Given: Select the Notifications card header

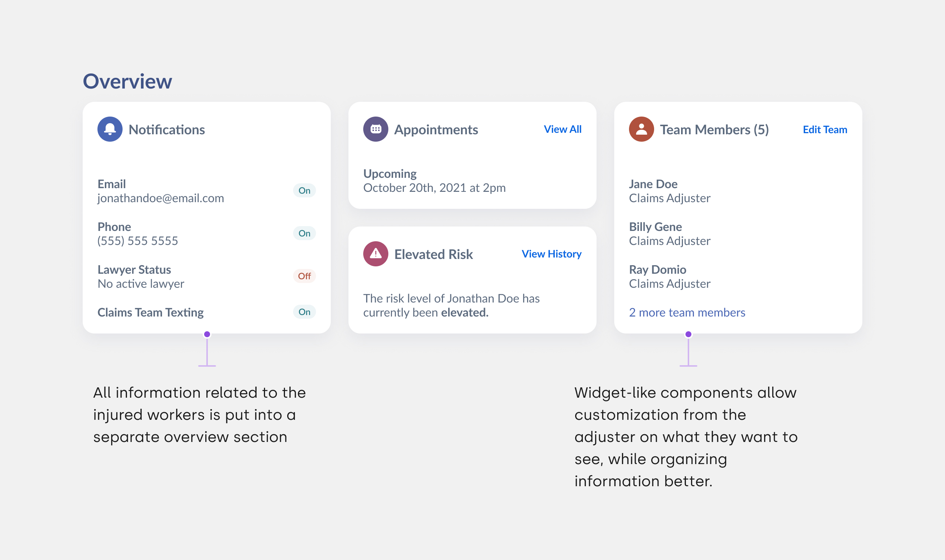Looking at the screenshot, I should (x=167, y=129).
